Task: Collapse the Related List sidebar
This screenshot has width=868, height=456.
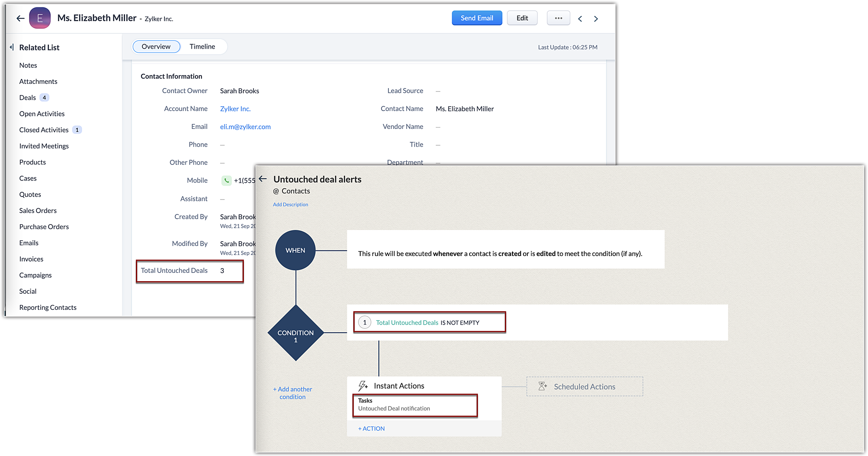Action: tap(12, 47)
